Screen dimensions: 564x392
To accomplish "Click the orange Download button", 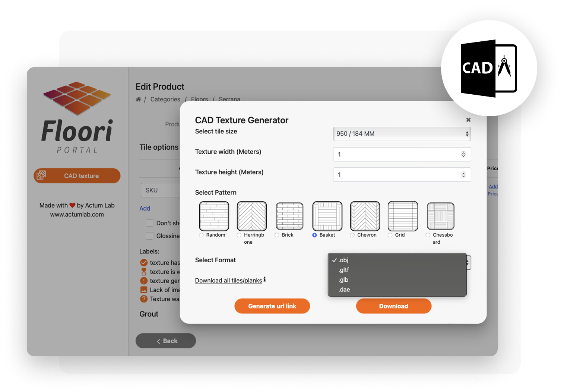I will (x=393, y=306).
